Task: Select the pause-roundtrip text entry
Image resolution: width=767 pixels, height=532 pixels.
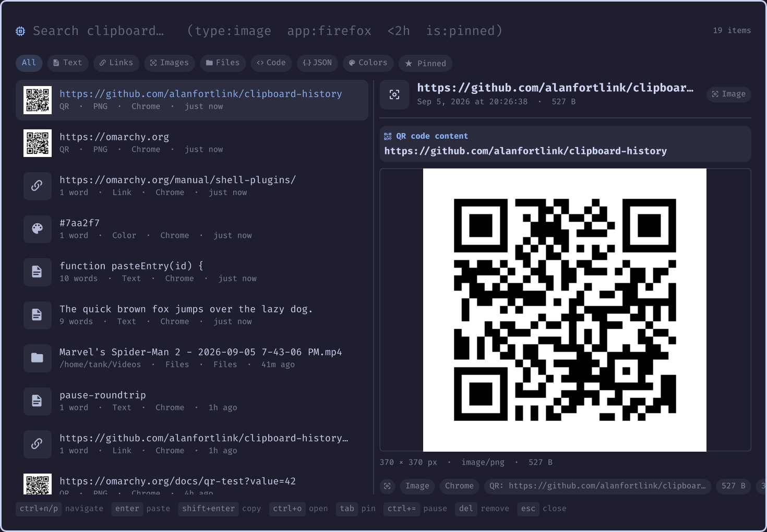Action: 192,401
